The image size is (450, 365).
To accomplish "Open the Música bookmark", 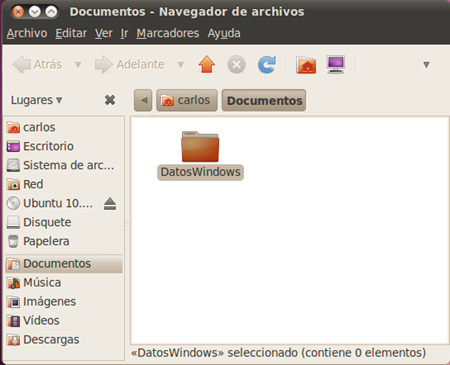I will coord(63,283).
